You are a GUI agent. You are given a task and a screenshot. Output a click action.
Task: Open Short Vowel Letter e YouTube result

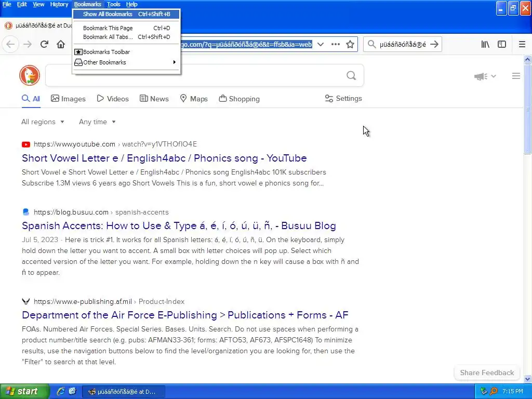pyautogui.click(x=164, y=158)
